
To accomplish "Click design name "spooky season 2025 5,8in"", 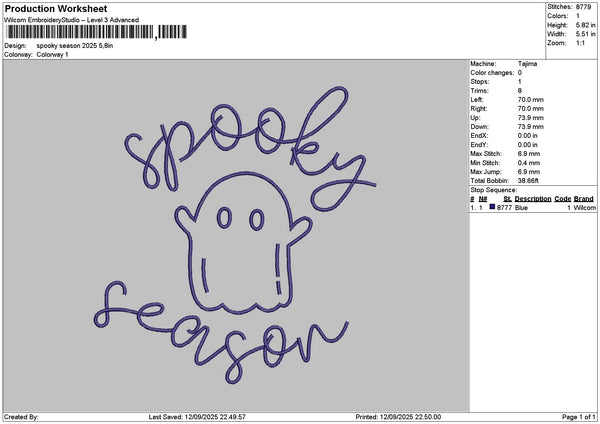I will tap(75, 46).
